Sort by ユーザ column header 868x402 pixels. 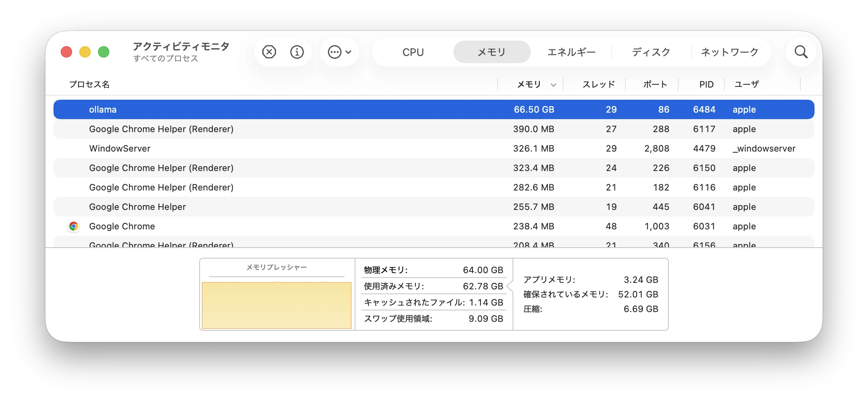[x=747, y=84]
